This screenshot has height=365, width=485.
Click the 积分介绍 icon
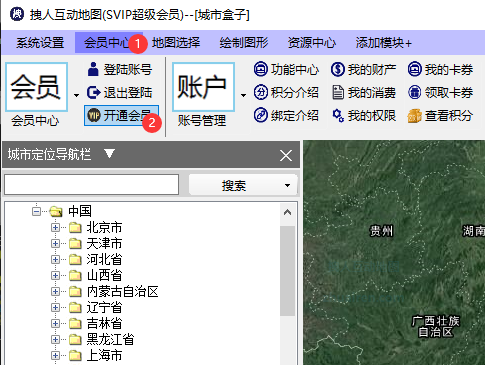(x=261, y=92)
